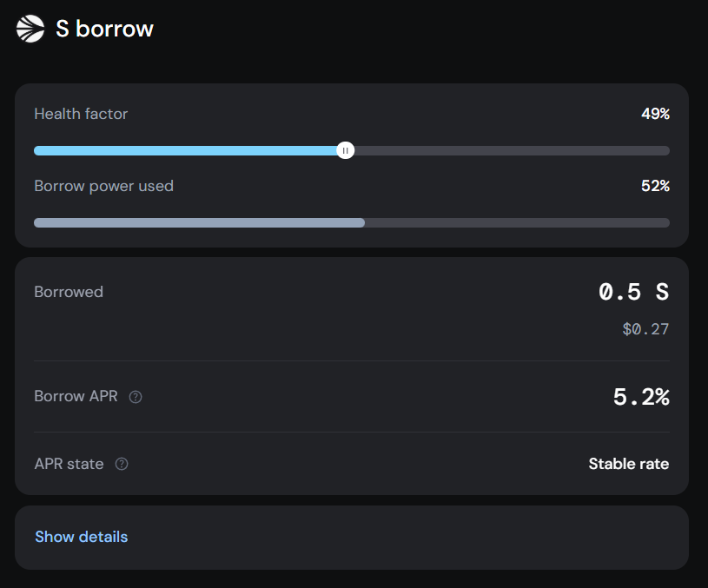The image size is (708, 588).
Task: Click the 52% borrow power value
Action: pyautogui.click(x=655, y=186)
